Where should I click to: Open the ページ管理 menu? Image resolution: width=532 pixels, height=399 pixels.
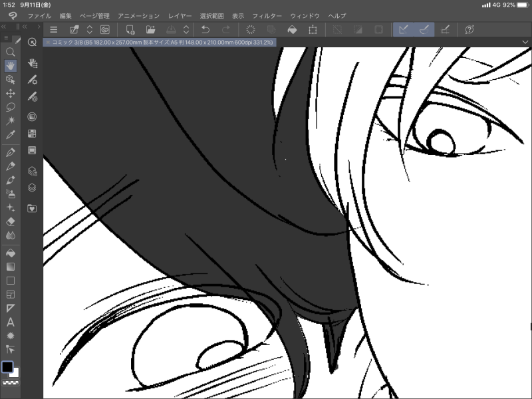click(94, 16)
